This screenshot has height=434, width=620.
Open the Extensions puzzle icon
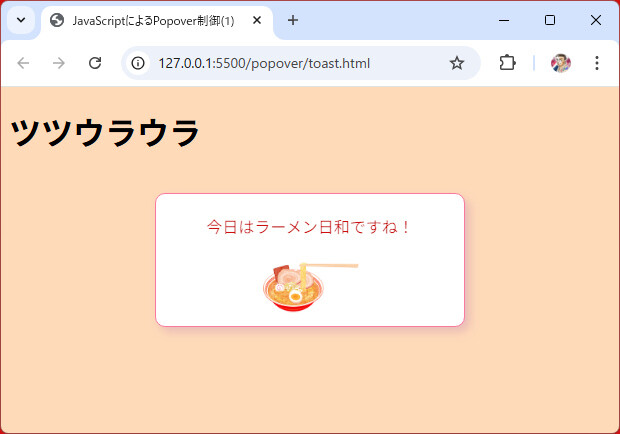(507, 63)
